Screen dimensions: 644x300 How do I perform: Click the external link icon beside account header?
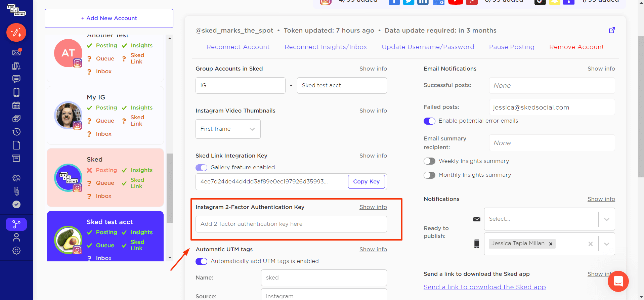(x=612, y=30)
